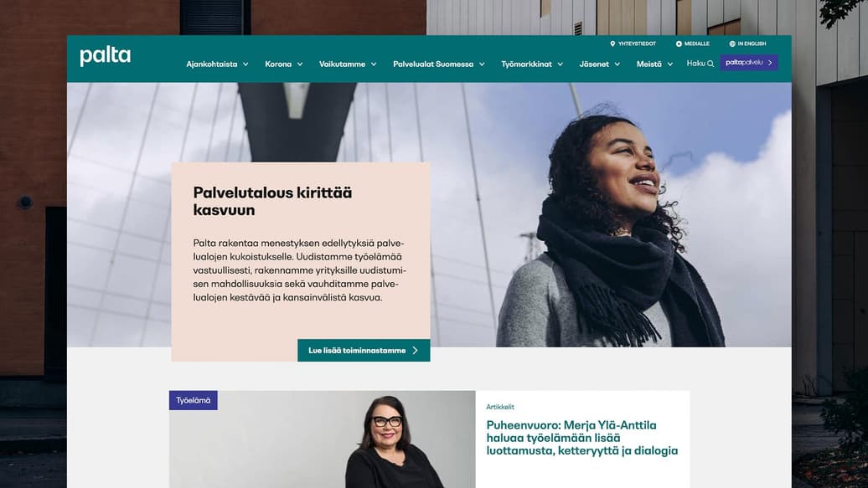Screen dimensions: 868x488
Task: Select the Meistä menu item
Action: point(654,64)
